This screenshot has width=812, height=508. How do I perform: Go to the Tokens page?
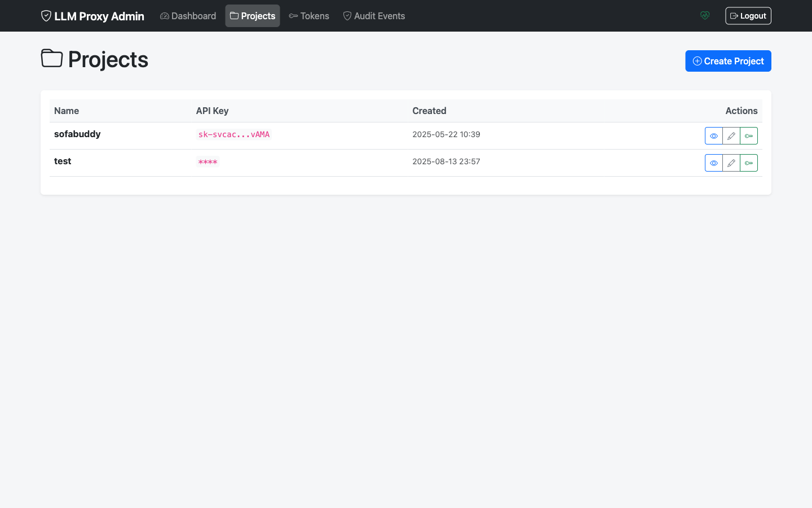tap(309, 16)
